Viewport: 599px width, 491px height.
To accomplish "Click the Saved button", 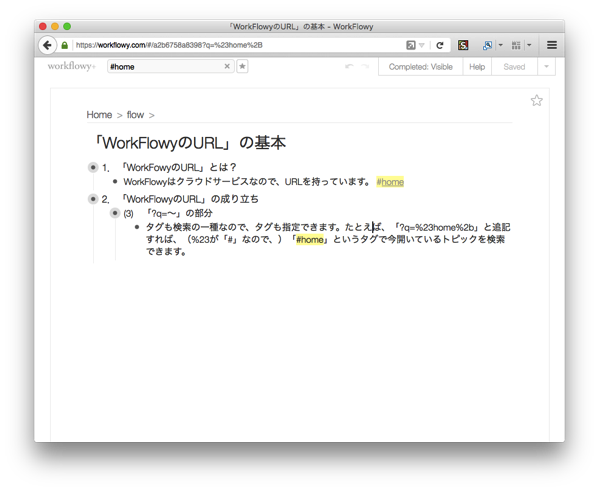I will pyautogui.click(x=514, y=67).
